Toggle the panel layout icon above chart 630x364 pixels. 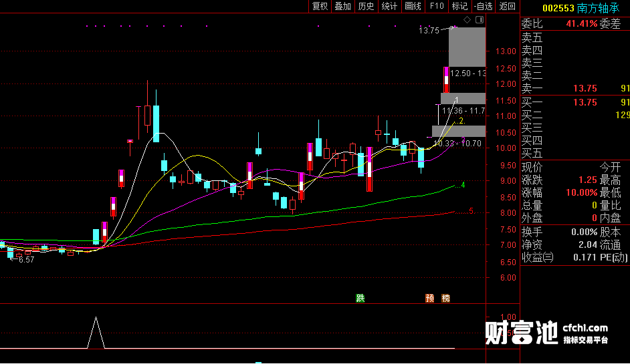(x=480, y=19)
